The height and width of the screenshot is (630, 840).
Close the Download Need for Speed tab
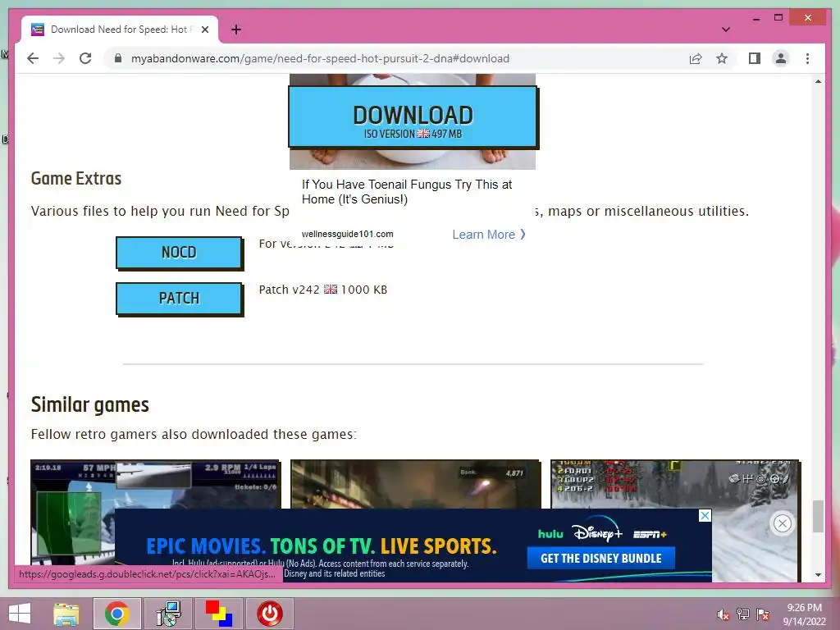(x=204, y=30)
